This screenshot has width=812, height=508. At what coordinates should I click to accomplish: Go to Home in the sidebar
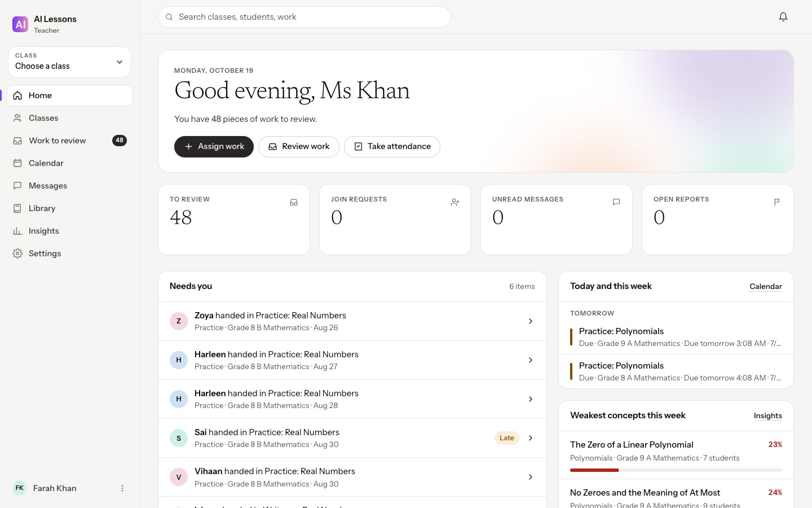click(70, 95)
